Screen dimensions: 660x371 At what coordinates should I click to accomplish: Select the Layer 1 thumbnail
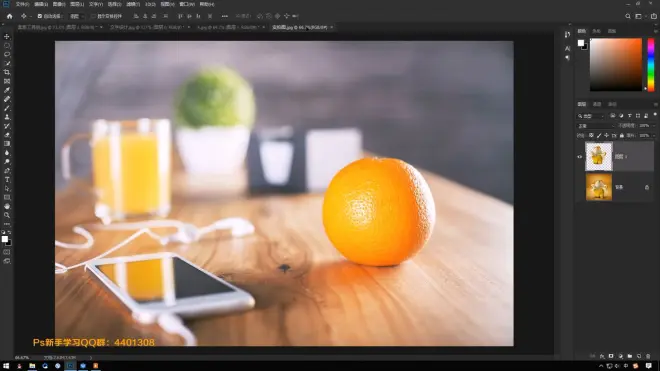[599, 156]
